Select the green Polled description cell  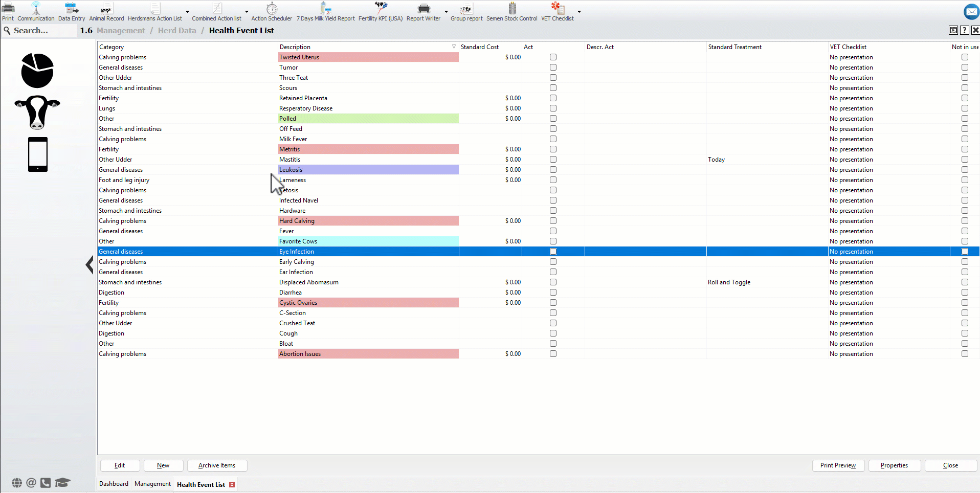pos(368,119)
